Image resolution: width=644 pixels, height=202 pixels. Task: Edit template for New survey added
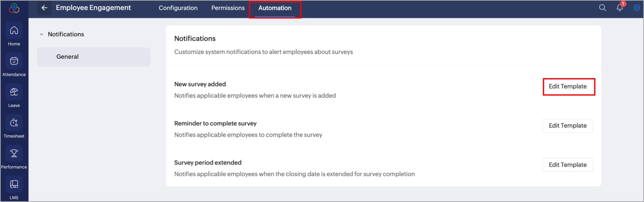click(568, 86)
